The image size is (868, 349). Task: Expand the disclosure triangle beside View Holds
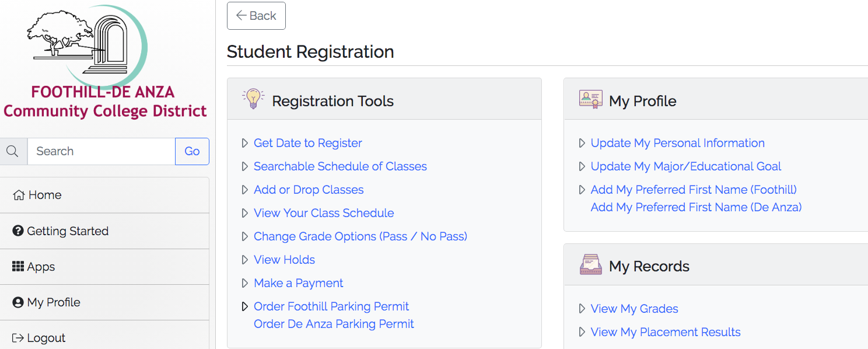click(244, 259)
